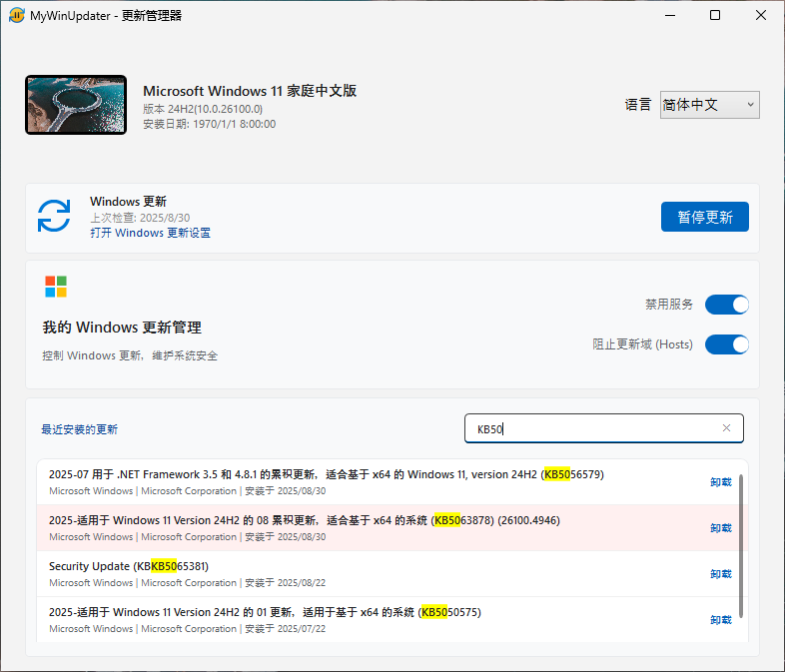
Task: Click the 安装日期: 1970/1/1 8:00:00 text
Action: [x=210, y=124]
